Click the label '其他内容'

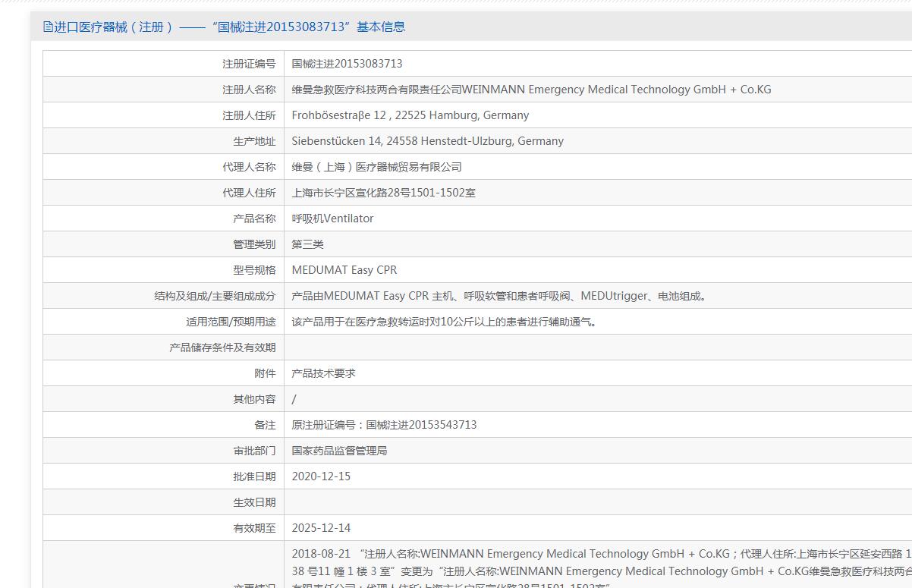click(x=254, y=399)
